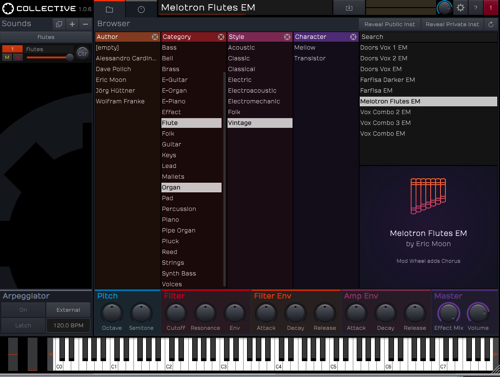Click the Collective logo icon
500x377 pixels.
8,8
